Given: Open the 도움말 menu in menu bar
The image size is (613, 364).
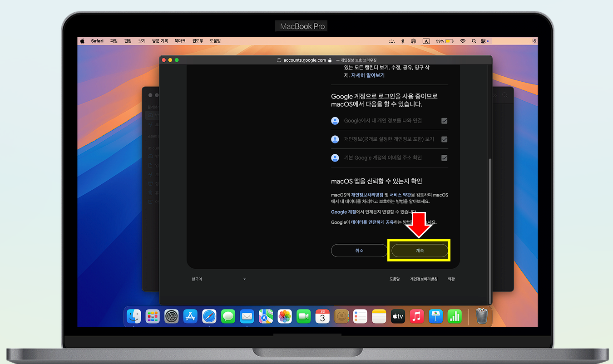Looking at the screenshot, I should pyautogui.click(x=215, y=41).
